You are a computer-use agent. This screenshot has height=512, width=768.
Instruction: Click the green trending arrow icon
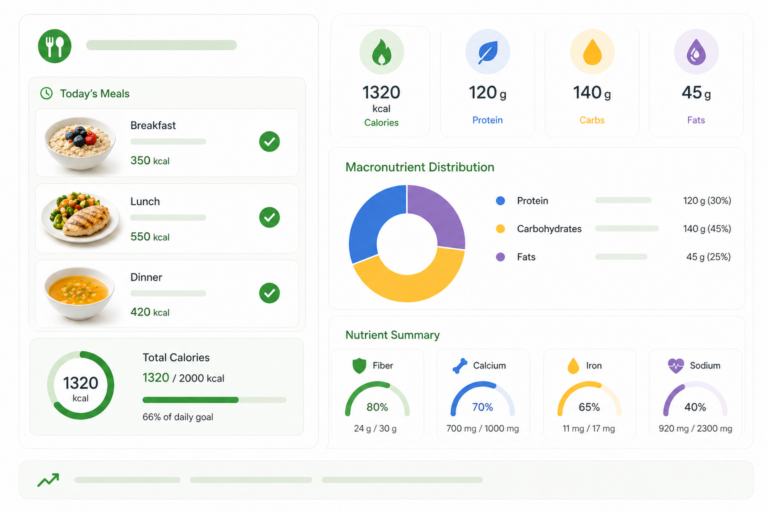48,480
